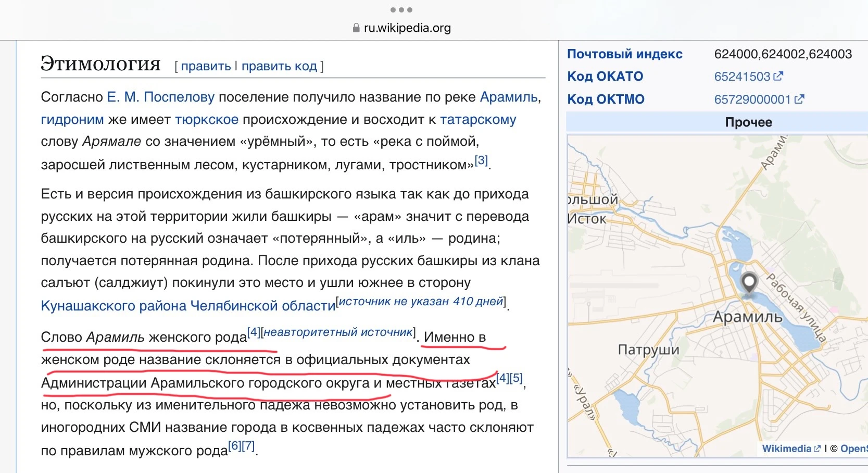Click the Wikimedia attribution link on map
This screenshot has height=473, width=868.
[x=786, y=449]
